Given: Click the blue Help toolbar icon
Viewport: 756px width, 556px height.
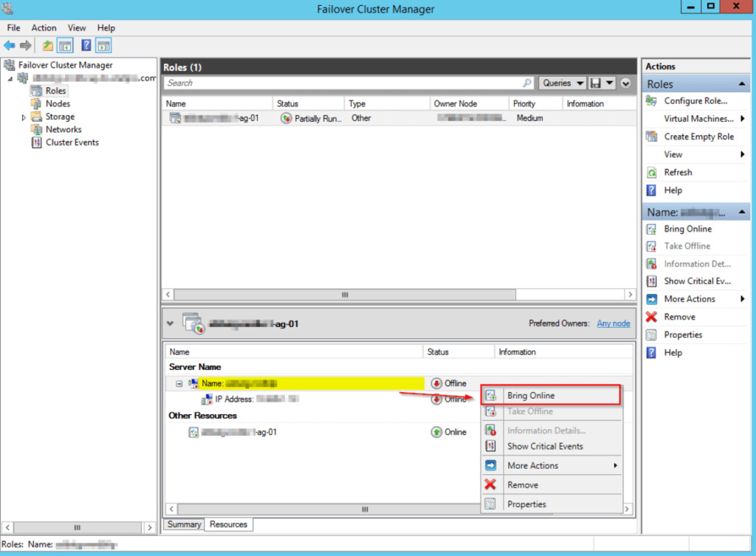Looking at the screenshot, I should pos(86,46).
